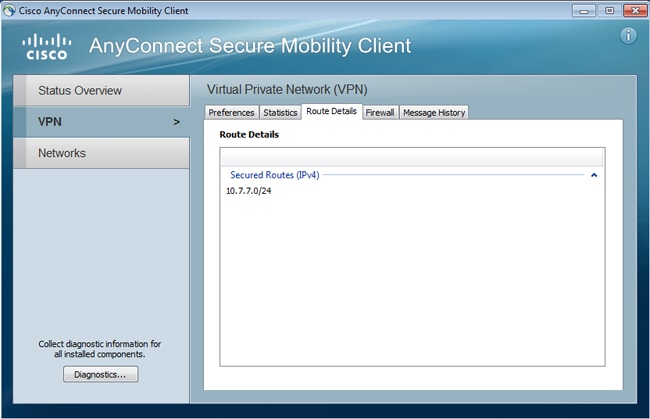
Task: Go to the Networks section
Action: point(101,153)
